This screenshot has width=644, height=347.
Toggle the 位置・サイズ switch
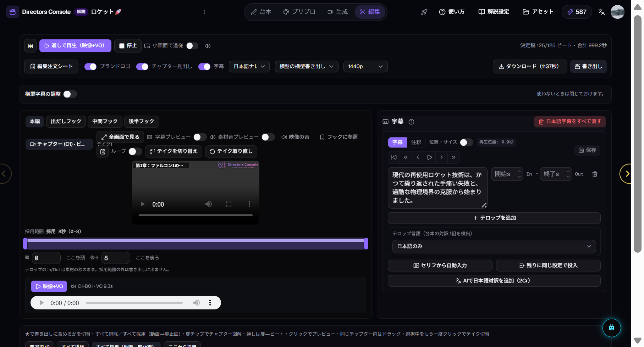pos(466,142)
